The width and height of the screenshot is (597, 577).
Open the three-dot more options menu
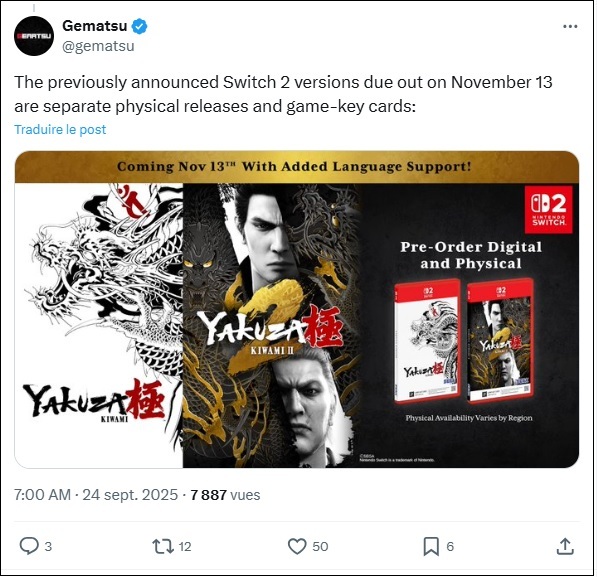point(570,26)
